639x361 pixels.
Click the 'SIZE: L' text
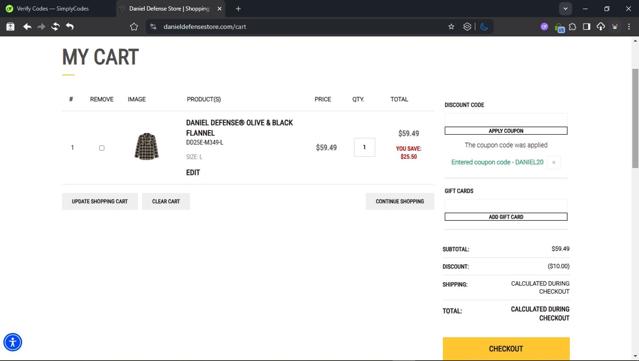(x=194, y=157)
